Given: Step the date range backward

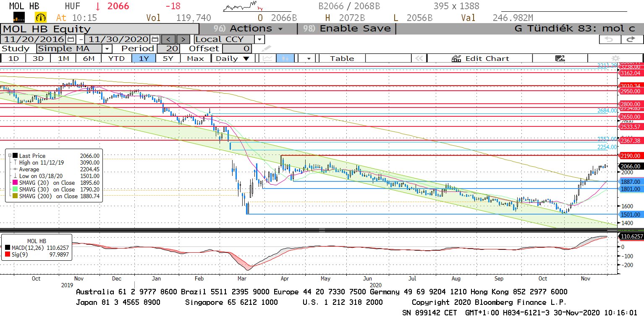Looking at the screenshot, I should [x=168, y=39].
